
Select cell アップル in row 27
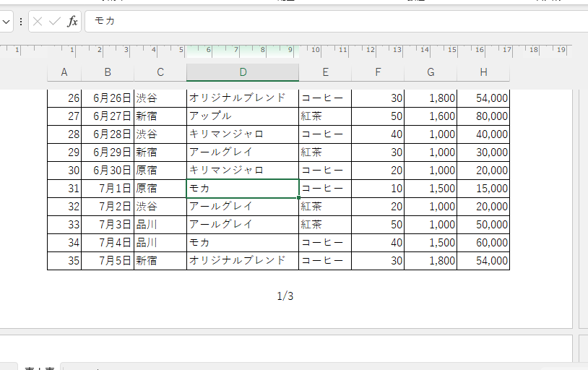click(x=243, y=116)
